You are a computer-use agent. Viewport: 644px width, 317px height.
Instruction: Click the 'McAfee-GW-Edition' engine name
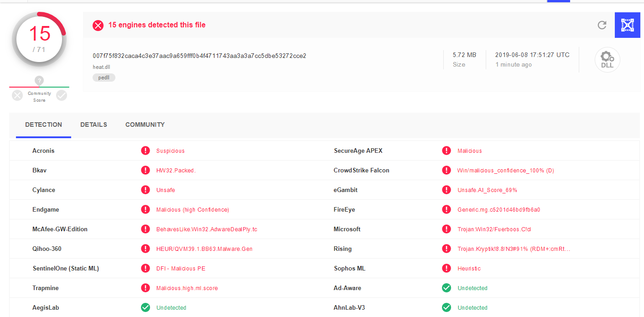[60, 229]
